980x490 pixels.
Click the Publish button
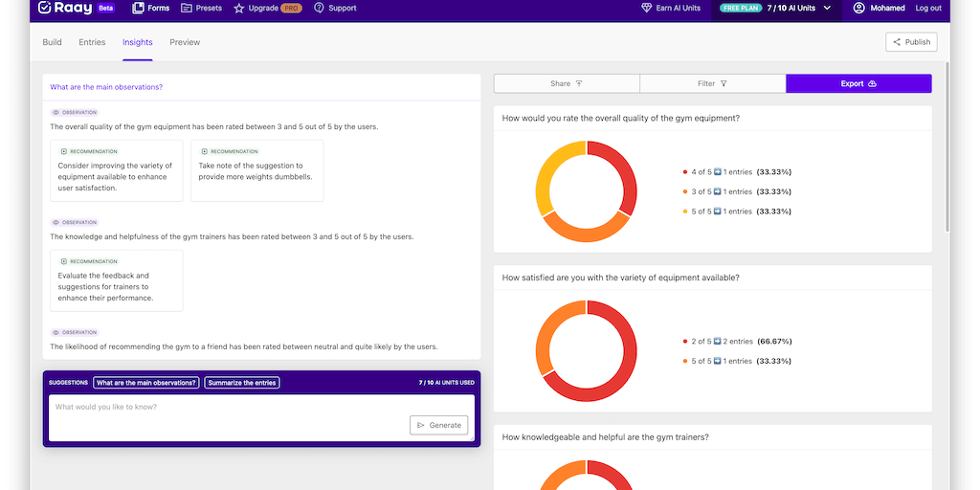tap(911, 42)
